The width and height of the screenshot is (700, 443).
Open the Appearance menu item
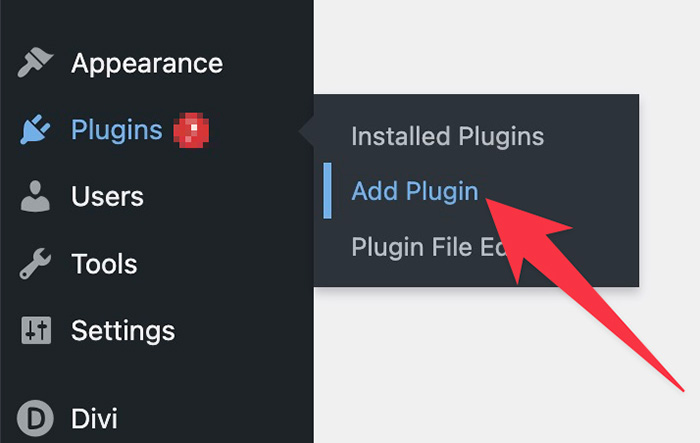point(147,64)
